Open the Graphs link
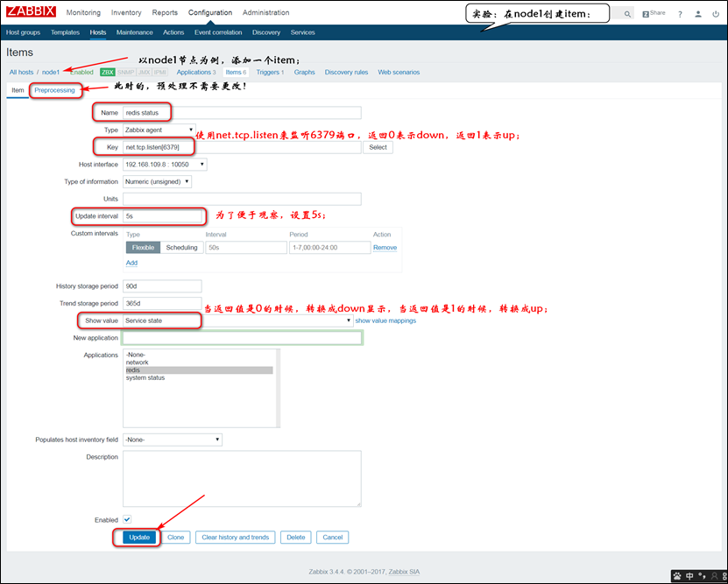The image size is (728, 584). click(305, 73)
